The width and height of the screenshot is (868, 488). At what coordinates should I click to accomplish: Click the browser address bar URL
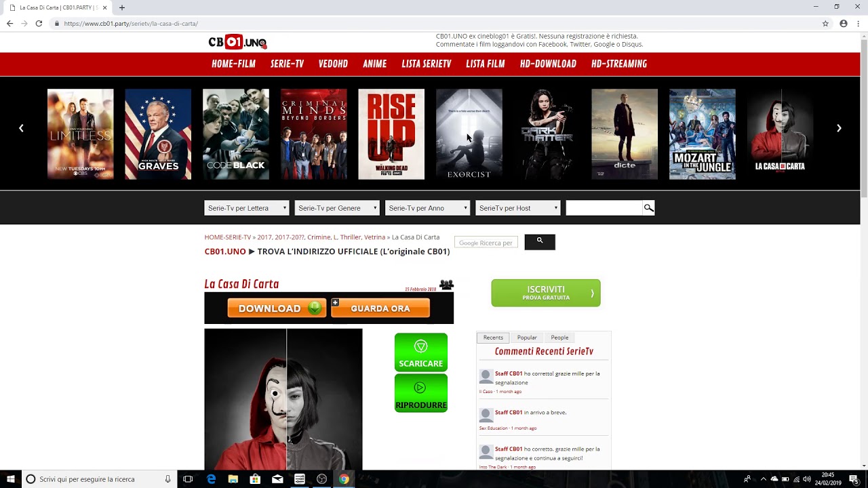click(x=131, y=23)
